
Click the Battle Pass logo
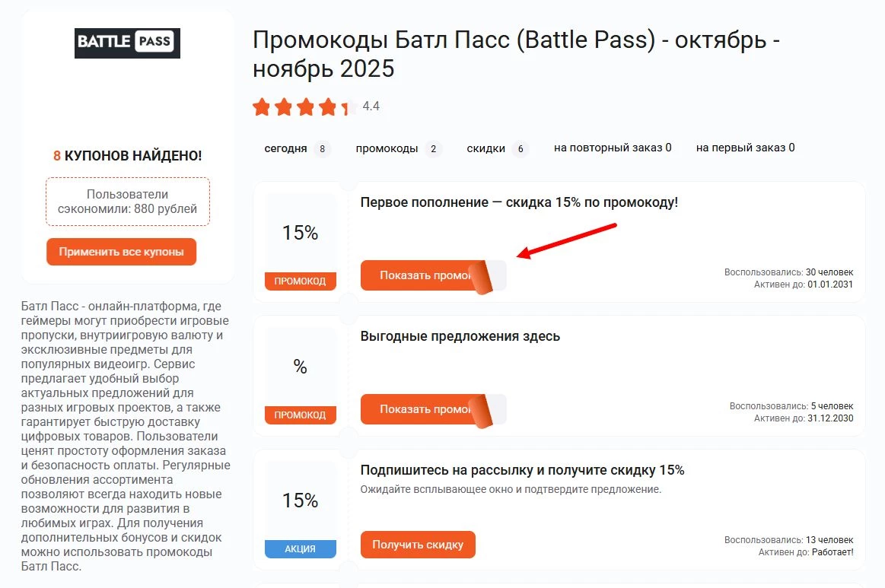point(126,43)
